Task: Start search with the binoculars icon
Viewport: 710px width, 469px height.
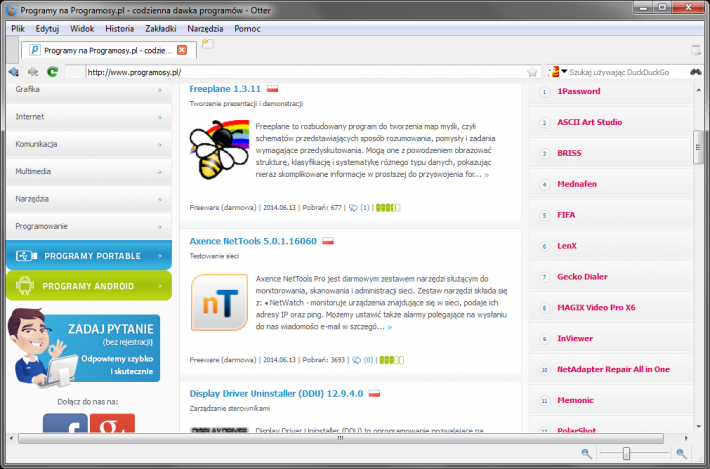Action: (696, 72)
